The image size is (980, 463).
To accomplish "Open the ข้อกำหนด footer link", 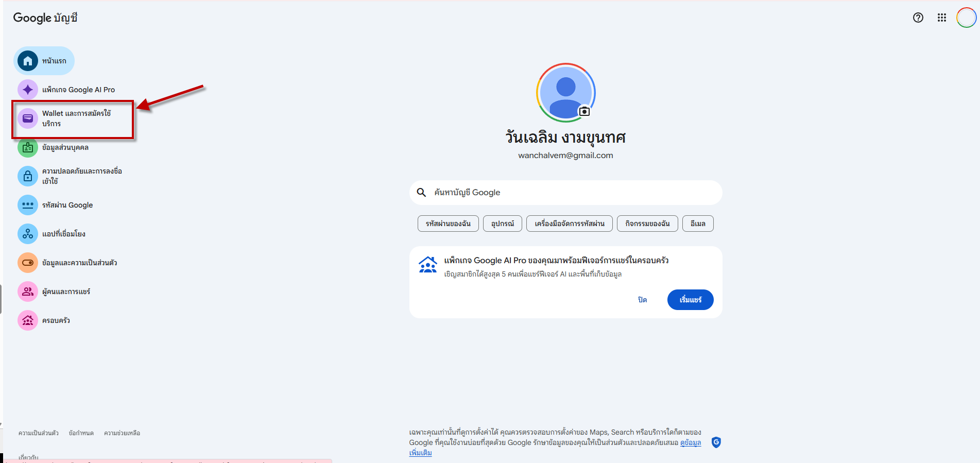I will pos(81,433).
